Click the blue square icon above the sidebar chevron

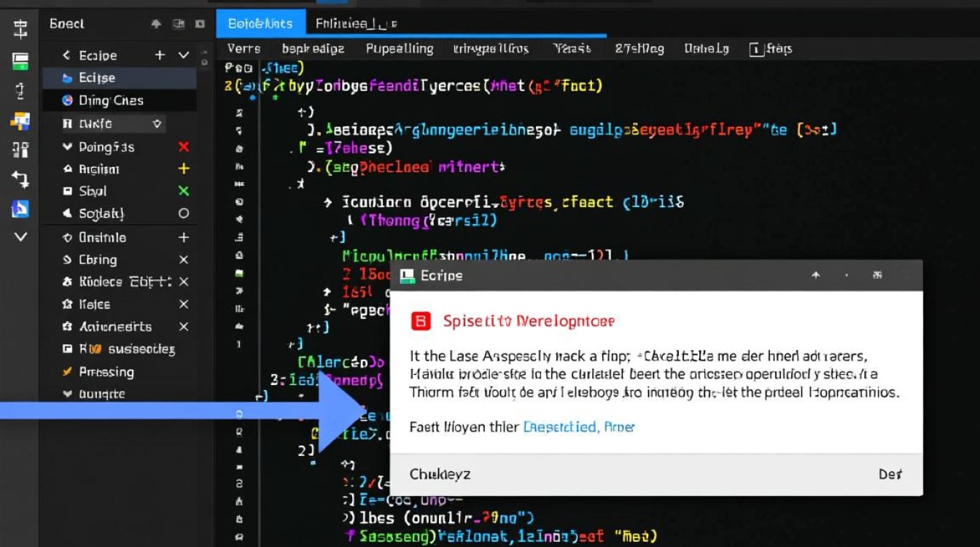[20, 209]
